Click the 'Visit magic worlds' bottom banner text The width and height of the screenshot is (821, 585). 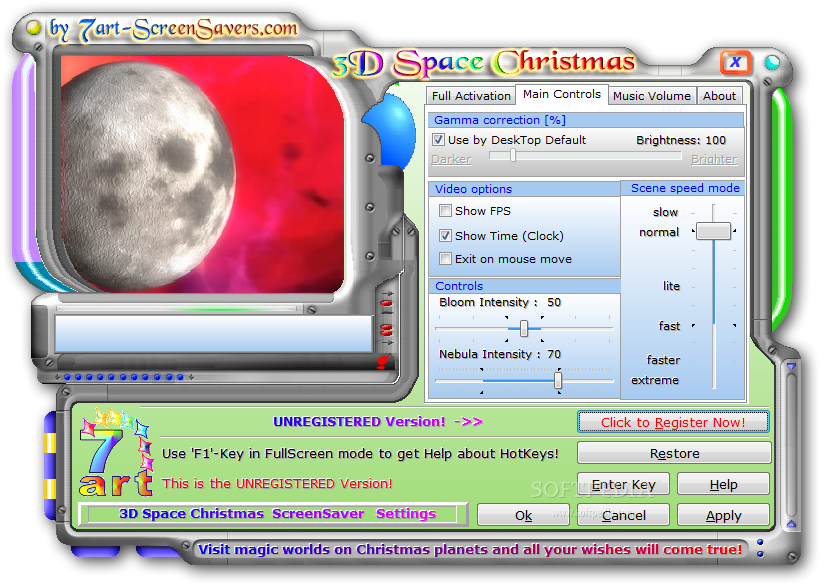[x=470, y=549]
